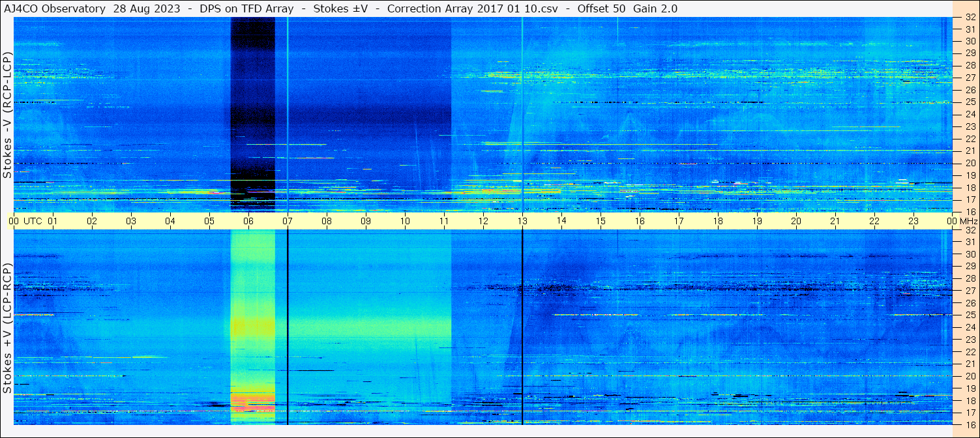The height and width of the screenshot is (438, 980).
Task: Click the 30 MHz label of Stokes -V panel
Action: pos(970,41)
